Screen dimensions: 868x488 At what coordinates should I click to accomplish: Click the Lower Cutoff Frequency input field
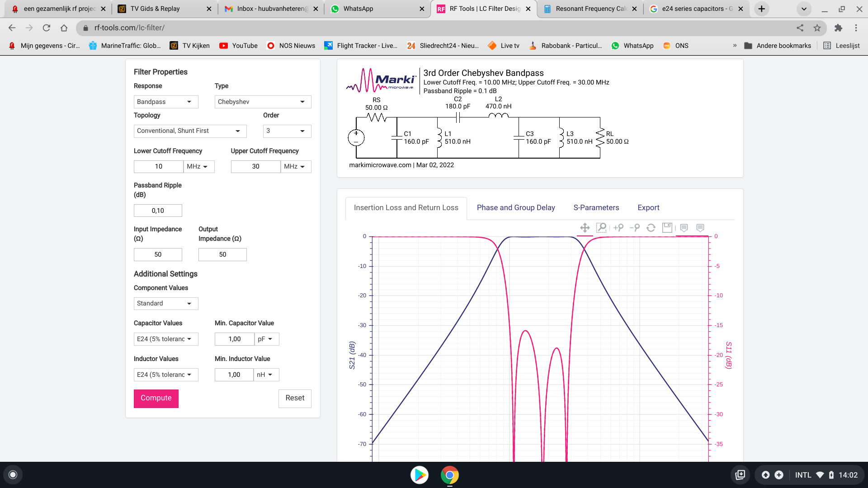tap(159, 167)
